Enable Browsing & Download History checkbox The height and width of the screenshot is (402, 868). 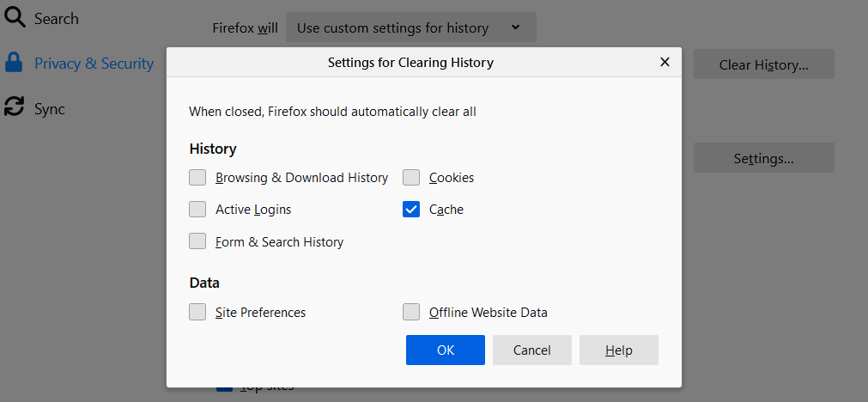point(198,178)
